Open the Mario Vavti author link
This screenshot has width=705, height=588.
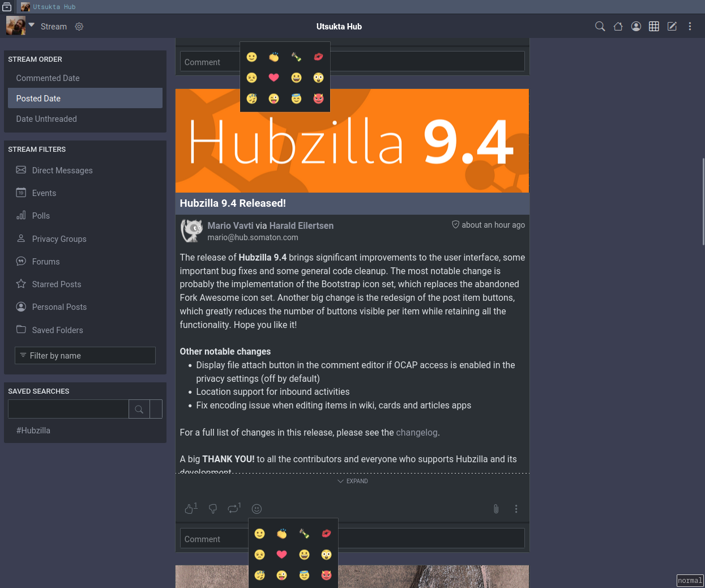point(230,225)
